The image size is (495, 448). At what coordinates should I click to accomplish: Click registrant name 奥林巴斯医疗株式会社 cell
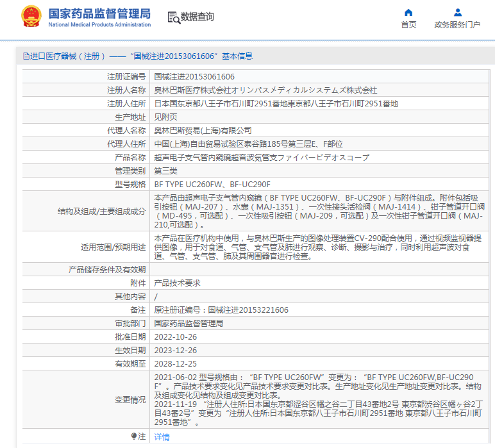tap(265, 90)
